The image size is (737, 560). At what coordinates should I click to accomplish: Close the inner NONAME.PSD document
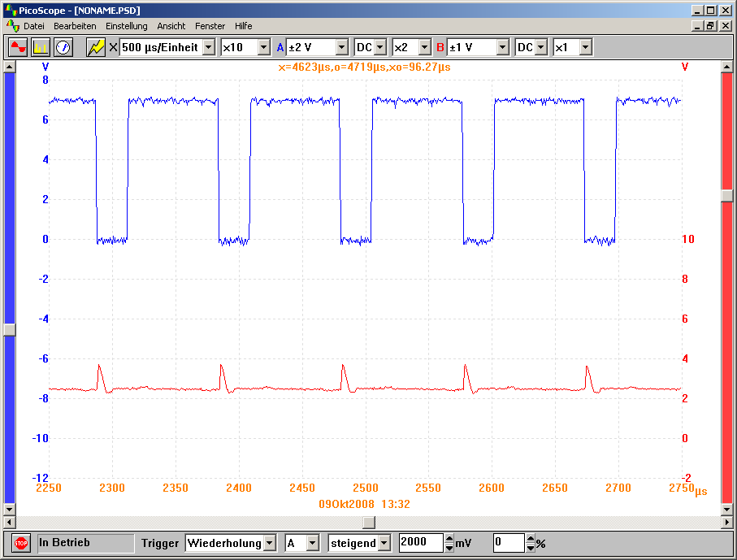726,26
